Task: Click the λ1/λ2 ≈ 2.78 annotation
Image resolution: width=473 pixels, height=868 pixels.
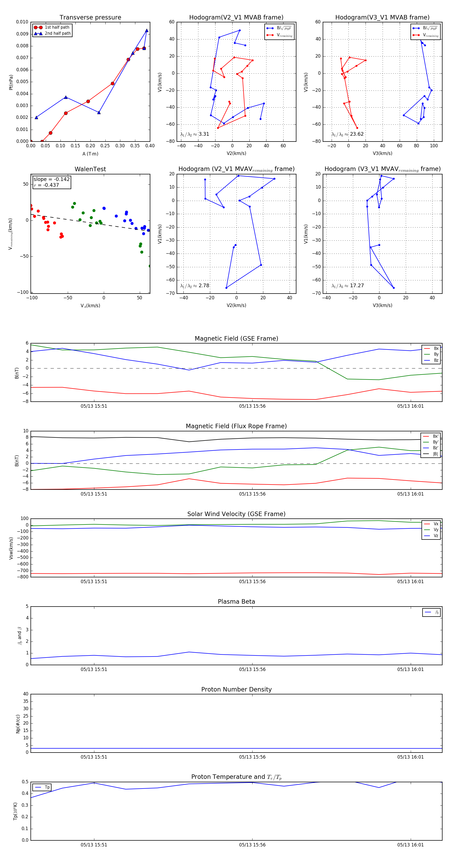Action: point(194,286)
